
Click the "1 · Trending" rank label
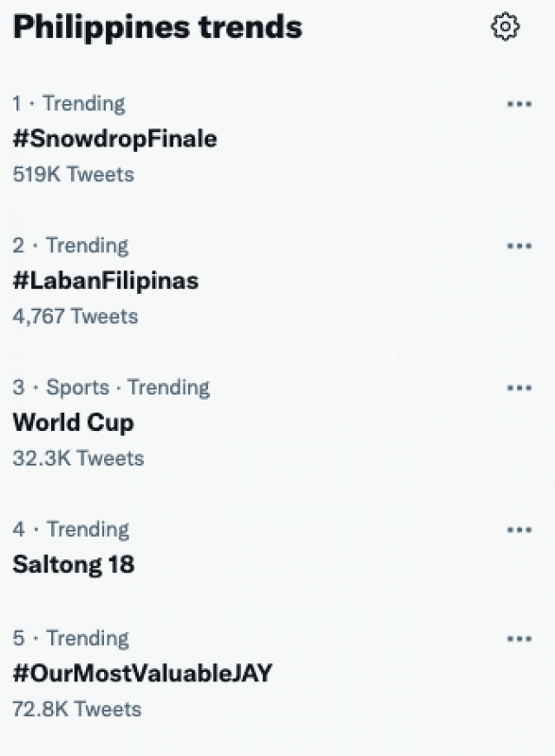[69, 104]
